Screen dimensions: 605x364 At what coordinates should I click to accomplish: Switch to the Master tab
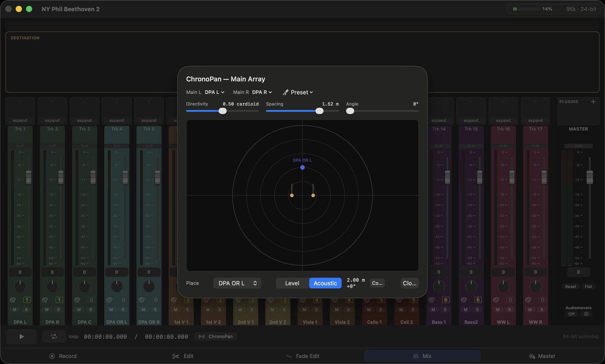[x=542, y=356]
